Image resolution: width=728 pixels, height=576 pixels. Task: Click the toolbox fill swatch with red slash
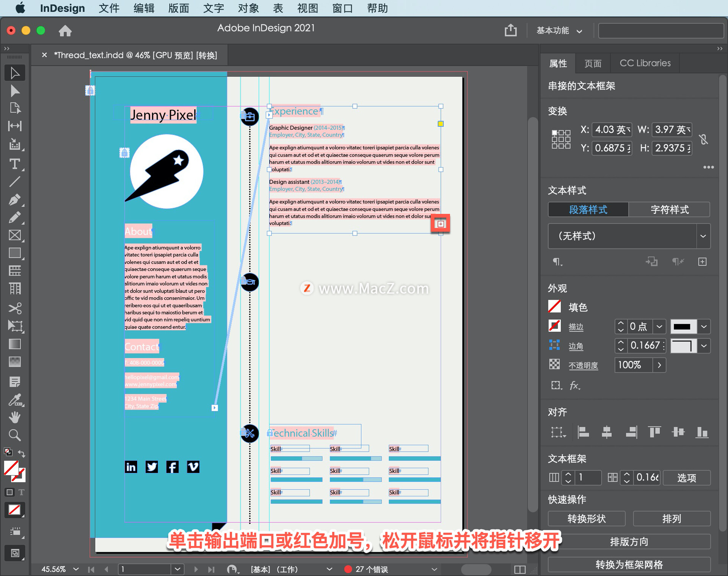[11, 468]
